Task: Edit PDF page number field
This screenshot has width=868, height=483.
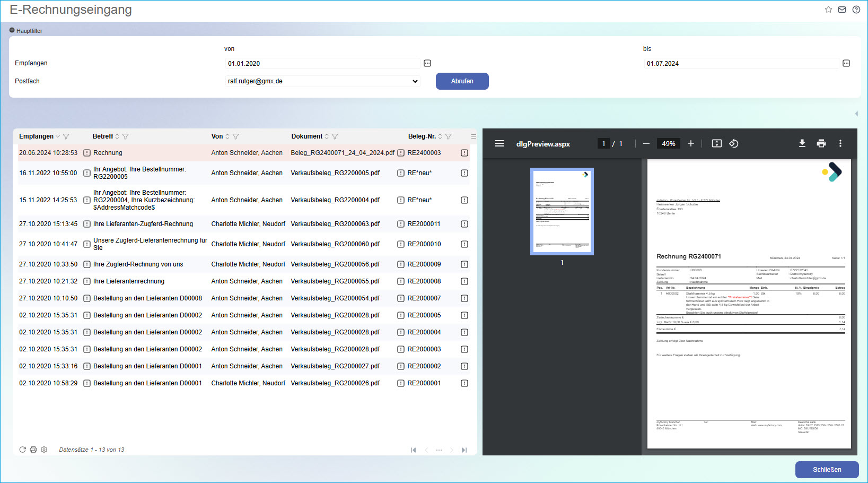Action: [603, 143]
